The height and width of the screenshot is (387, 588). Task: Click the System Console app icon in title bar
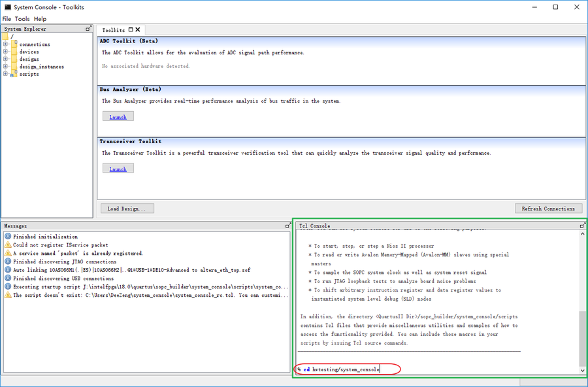coord(7,7)
